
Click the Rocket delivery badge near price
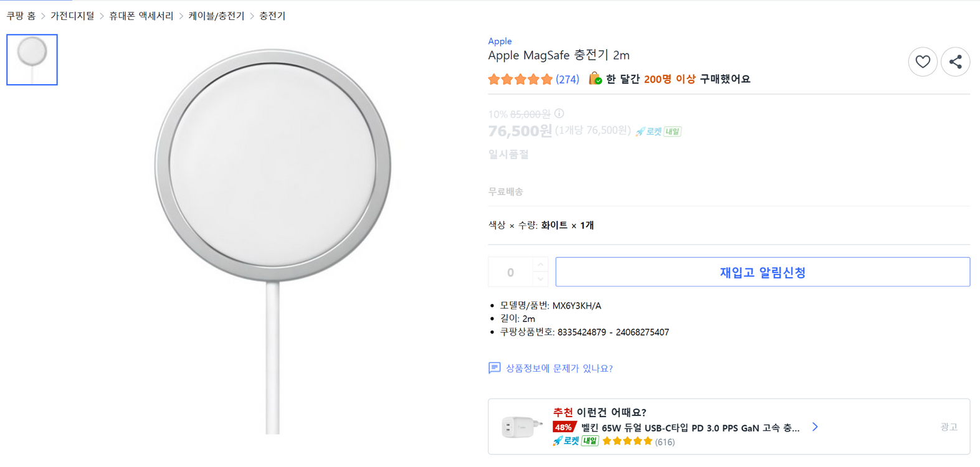click(x=658, y=131)
